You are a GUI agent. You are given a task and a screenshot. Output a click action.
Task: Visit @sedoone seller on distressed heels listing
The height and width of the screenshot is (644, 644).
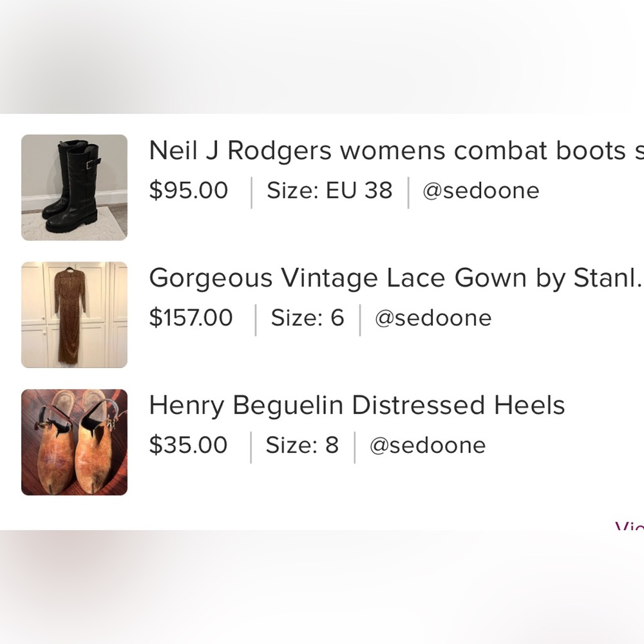pos(428,446)
